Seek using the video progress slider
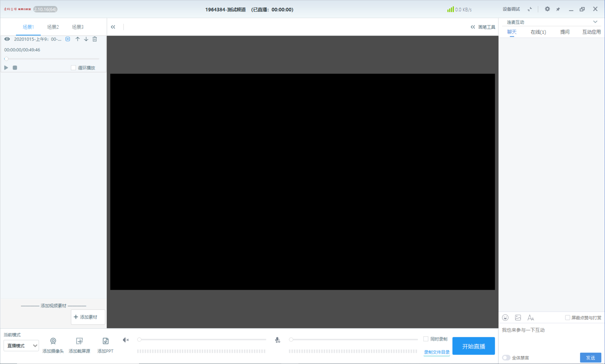Viewport: 605px width, 364px height. pos(52,59)
